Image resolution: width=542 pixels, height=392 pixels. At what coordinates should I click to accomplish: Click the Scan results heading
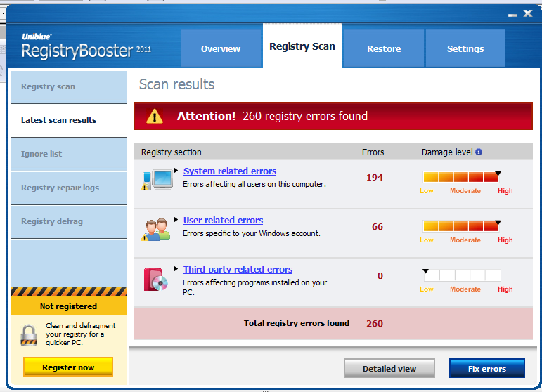click(176, 84)
